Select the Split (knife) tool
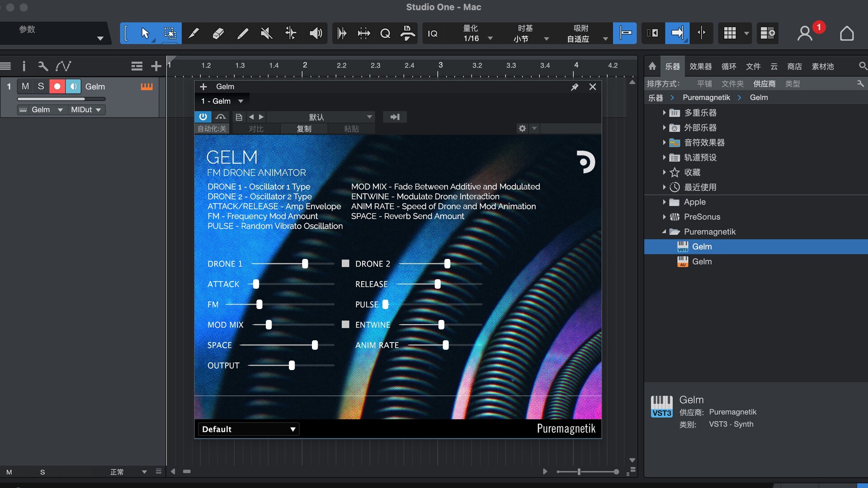The image size is (868, 488). click(193, 33)
